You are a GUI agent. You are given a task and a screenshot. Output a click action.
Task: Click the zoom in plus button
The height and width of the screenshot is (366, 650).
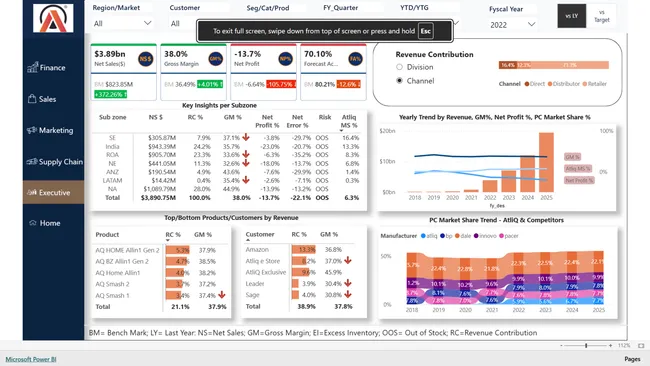(x=610, y=345)
